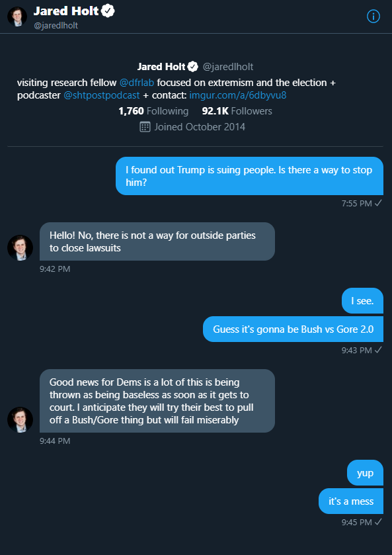Click the @jaredlholt handle in the header
The width and height of the screenshot is (392, 555).
pos(56,26)
